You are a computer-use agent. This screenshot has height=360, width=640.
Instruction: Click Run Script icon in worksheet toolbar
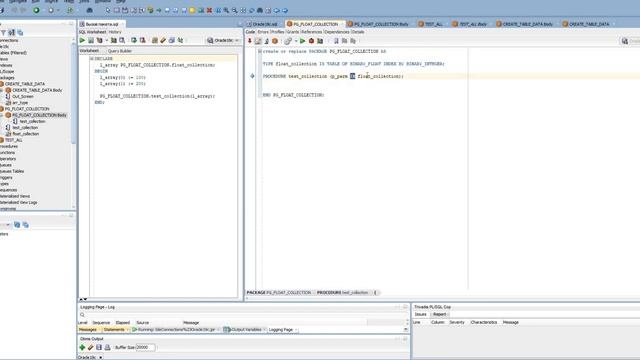click(91, 40)
